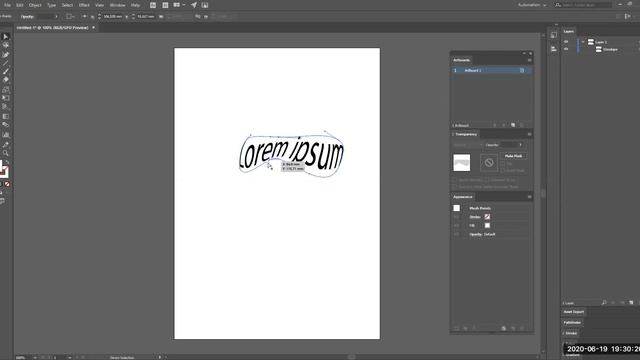Click the Fill color swatch in Appearance panel
This screenshot has width=640, height=360.
[x=487, y=225]
